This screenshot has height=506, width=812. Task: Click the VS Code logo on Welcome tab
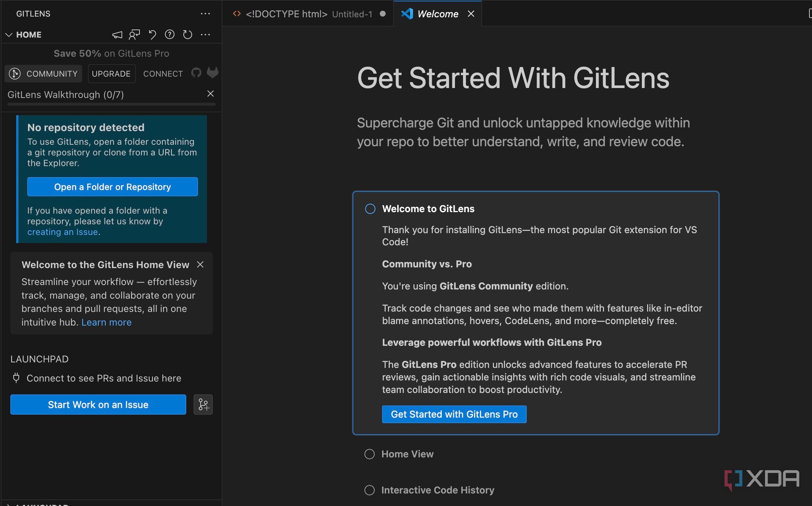(x=407, y=14)
